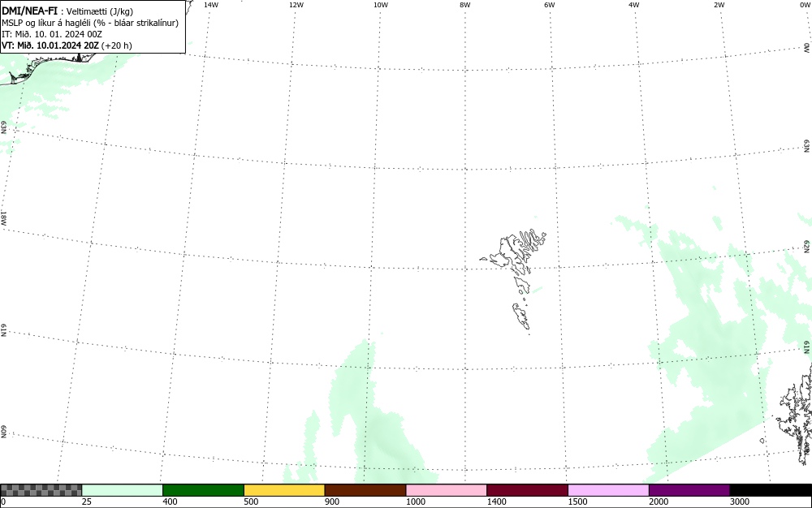Click the 0–25 checkered legend swatch
This screenshot has width=812, height=508.
point(41,490)
